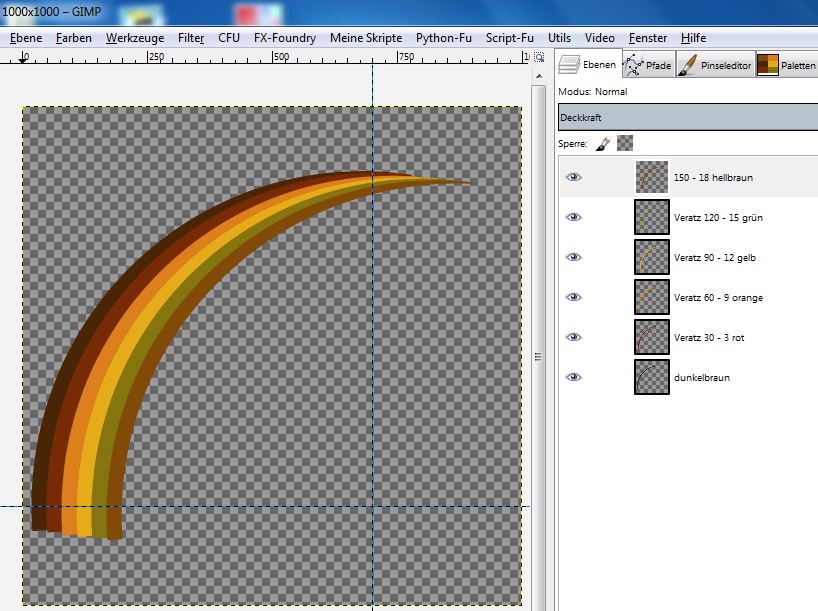Open the Farben menu
The height and width of the screenshot is (611, 818).
(73, 38)
